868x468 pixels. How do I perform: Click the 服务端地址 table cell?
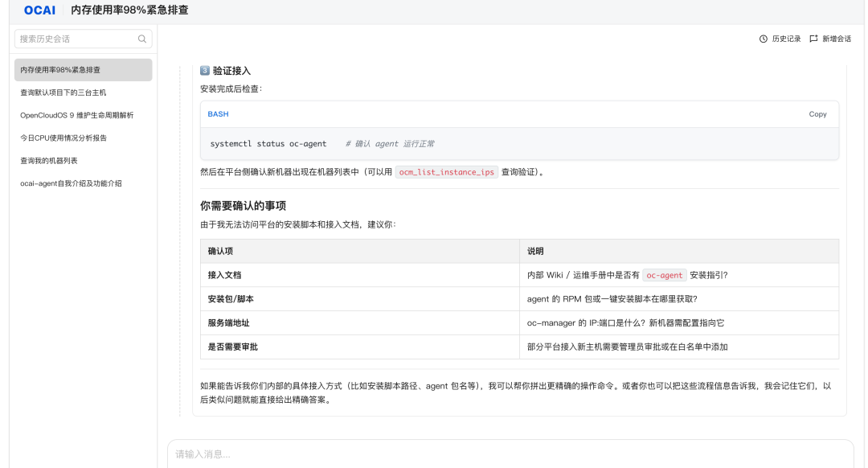click(x=360, y=323)
